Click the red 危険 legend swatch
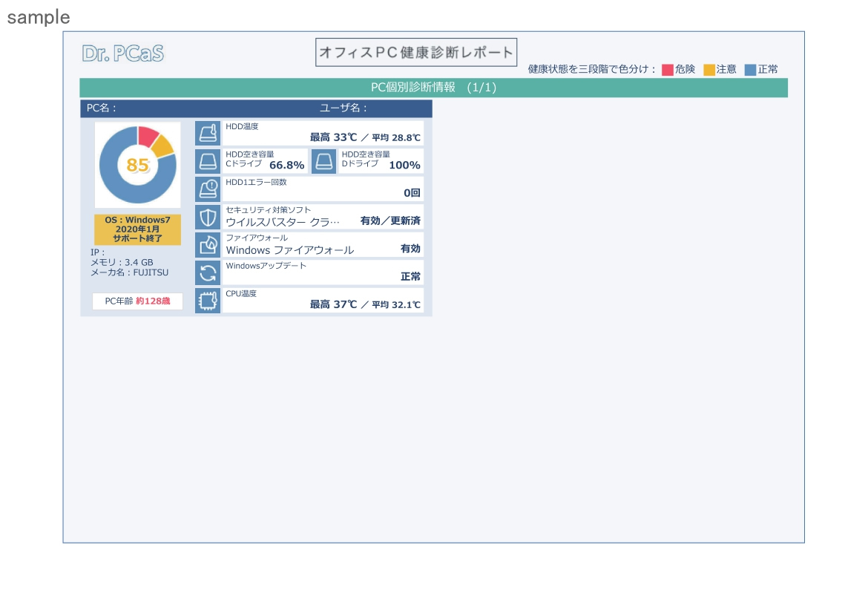 click(x=668, y=70)
